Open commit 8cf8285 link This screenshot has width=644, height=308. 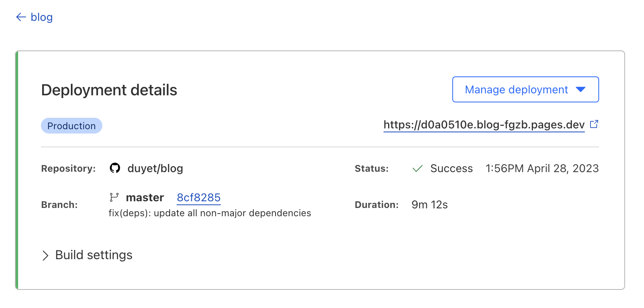pos(199,198)
